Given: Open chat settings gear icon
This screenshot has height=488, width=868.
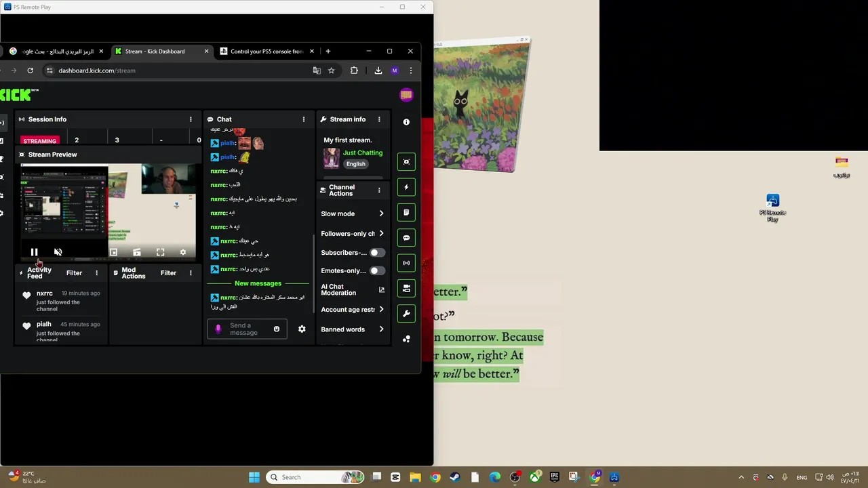Looking at the screenshot, I should (302, 329).
